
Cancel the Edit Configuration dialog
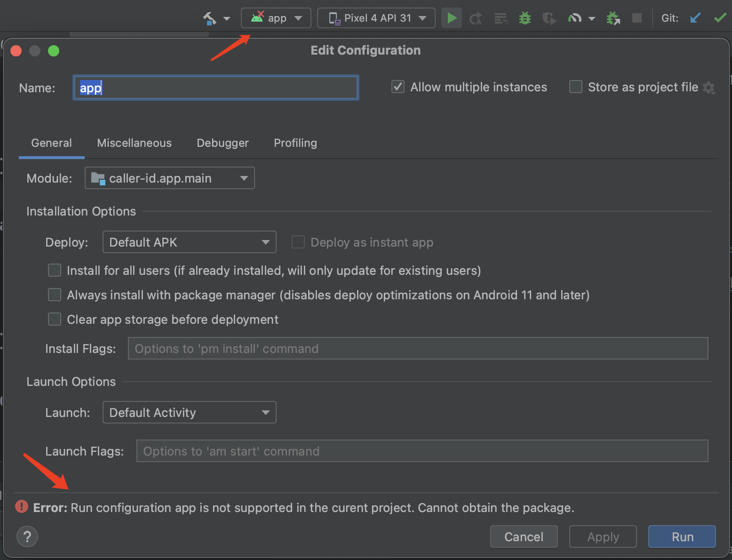524,536
